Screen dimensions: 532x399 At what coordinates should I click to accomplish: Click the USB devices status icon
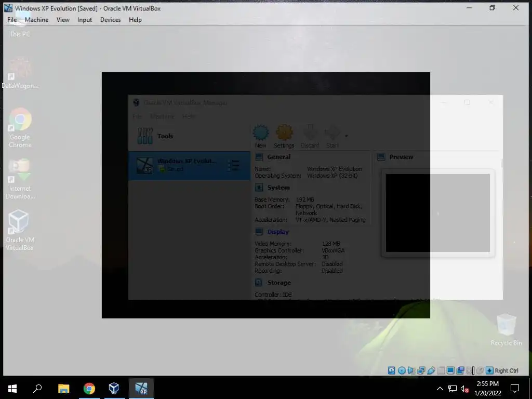pyautogui.click(x=431, y=370)
